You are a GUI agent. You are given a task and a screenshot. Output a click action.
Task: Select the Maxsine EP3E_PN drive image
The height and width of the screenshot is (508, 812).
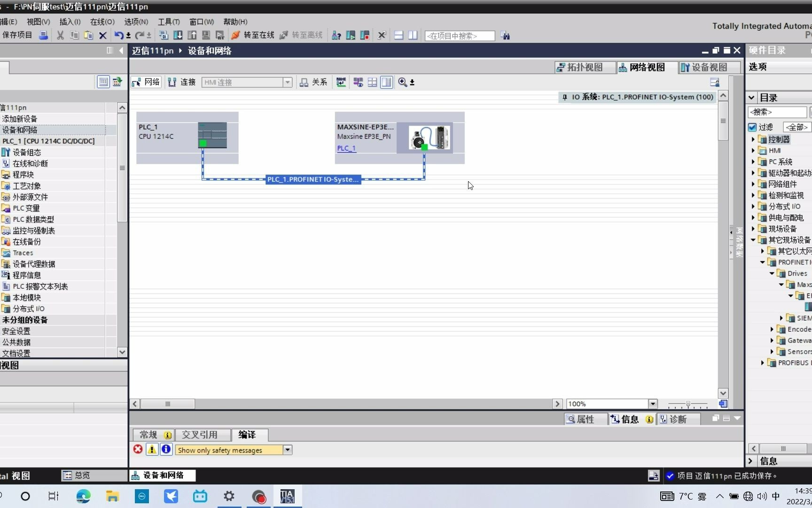(429, 138)
